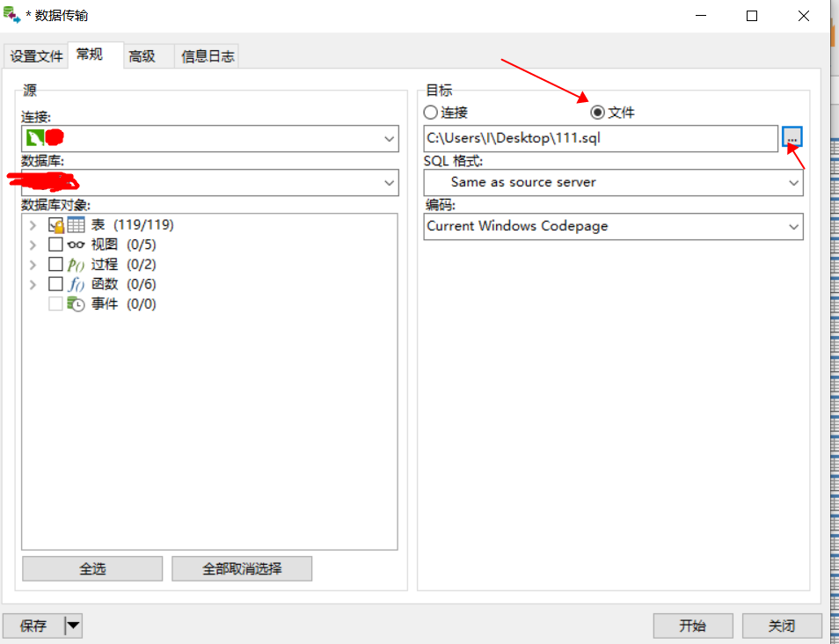Viewport: 839px width, 644px height.
Task: Click the 开始 start button
Action: [692, 626]
